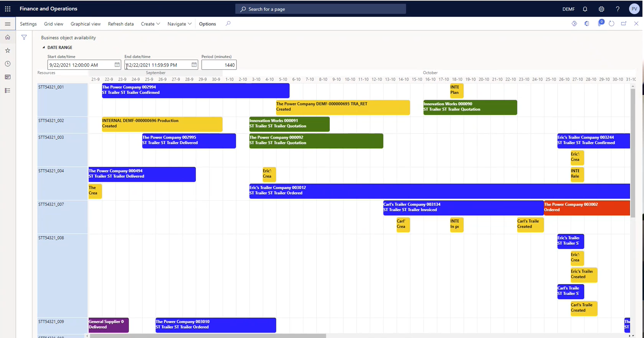The width and height of the screenshot is (644, 338).
Task: Click the notifications bell icon
Action: 585,9
